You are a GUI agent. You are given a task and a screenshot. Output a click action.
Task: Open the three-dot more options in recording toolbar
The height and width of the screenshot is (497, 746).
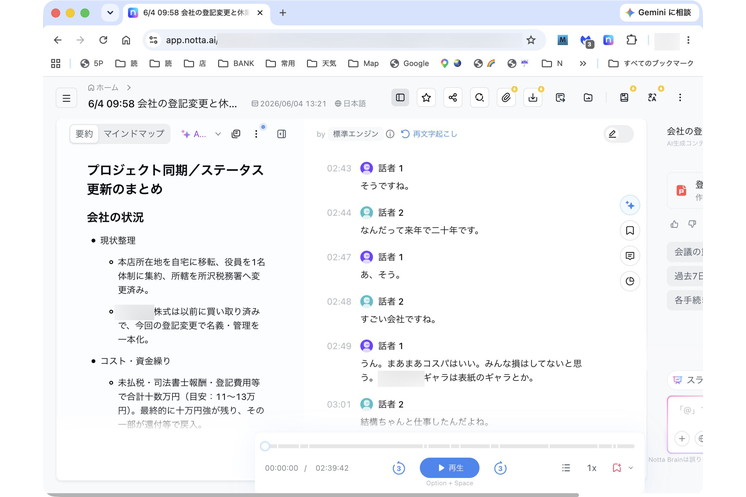680,97
